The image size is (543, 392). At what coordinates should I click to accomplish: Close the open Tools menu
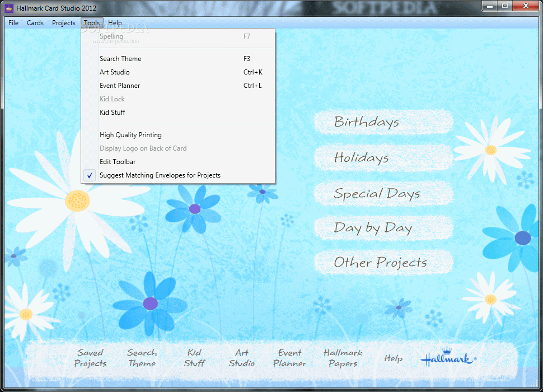[x=92, y=23]
